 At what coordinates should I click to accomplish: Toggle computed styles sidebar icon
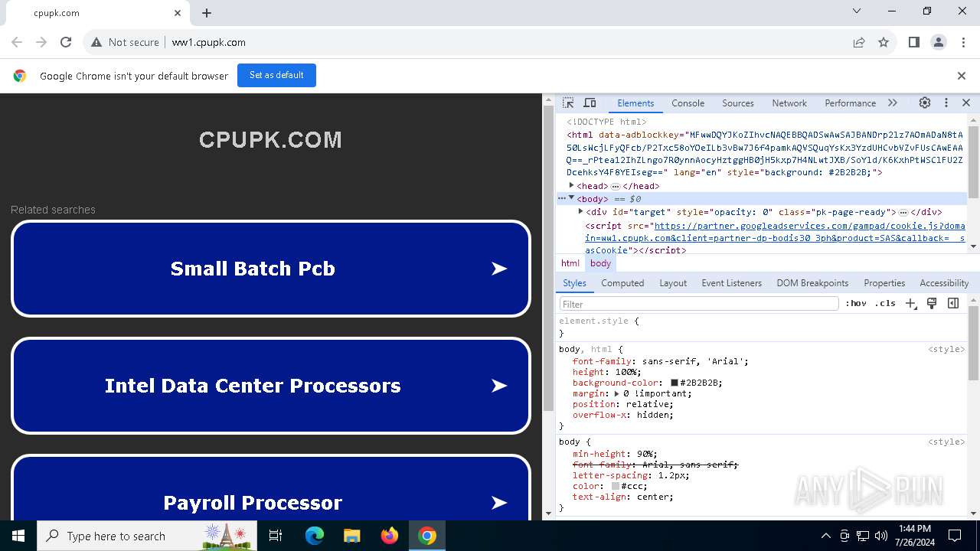[x=953, y=304]
